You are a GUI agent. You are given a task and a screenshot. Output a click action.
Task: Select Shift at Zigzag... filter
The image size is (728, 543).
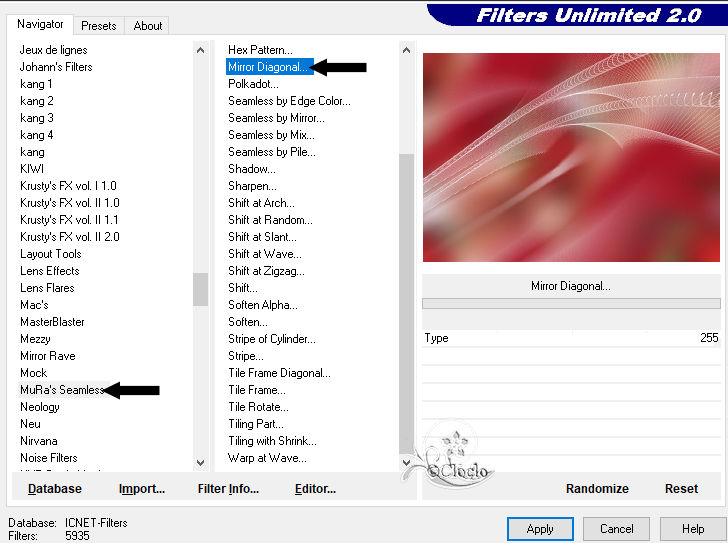tap(266, 271)
